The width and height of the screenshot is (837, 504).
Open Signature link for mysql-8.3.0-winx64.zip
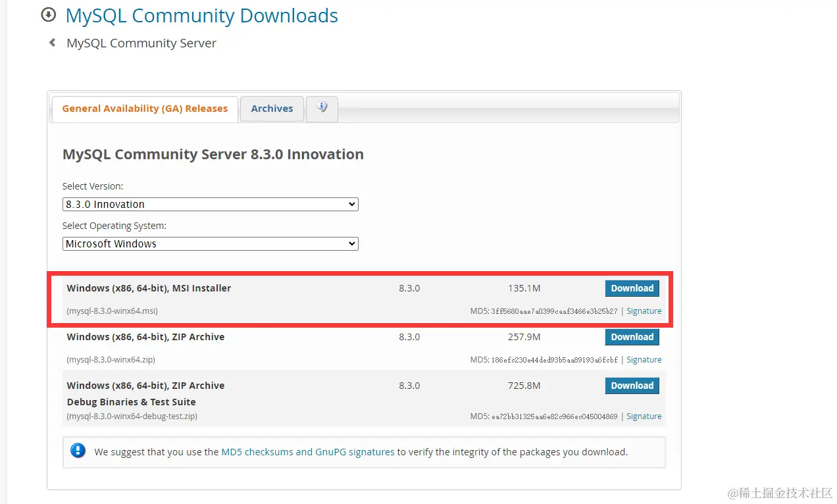[x=644, y=359]
